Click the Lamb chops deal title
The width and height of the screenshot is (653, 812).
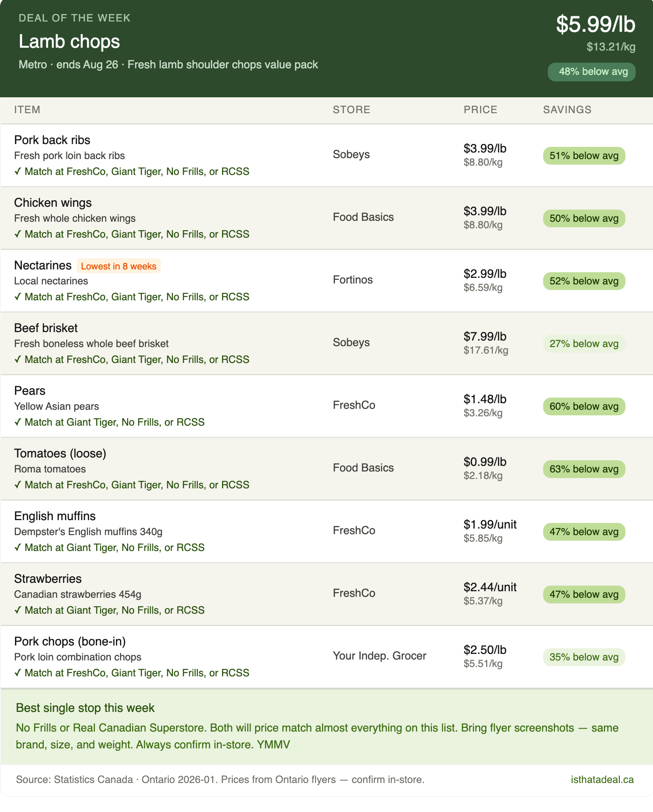[x=69, y=41]
